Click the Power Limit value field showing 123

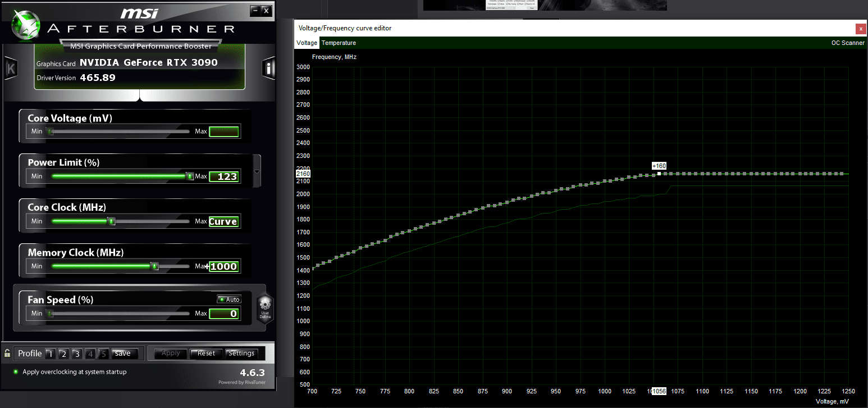[x=225, y=176]
